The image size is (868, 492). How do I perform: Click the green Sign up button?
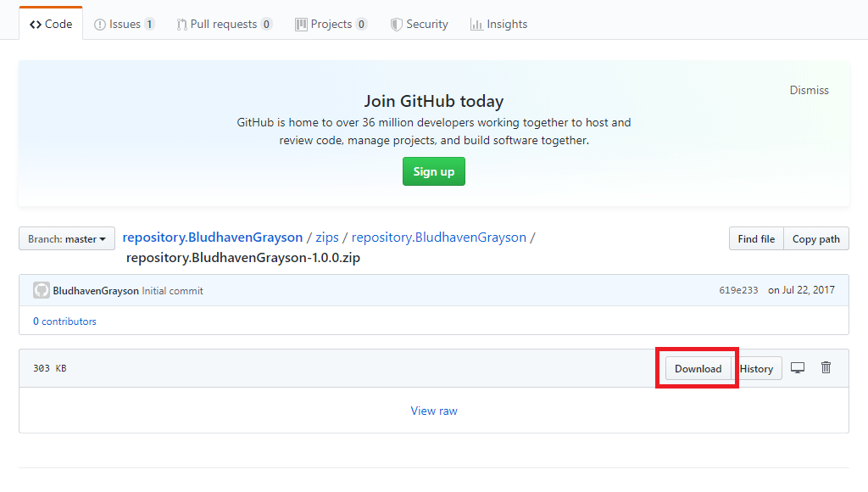[x=434, y=171]
